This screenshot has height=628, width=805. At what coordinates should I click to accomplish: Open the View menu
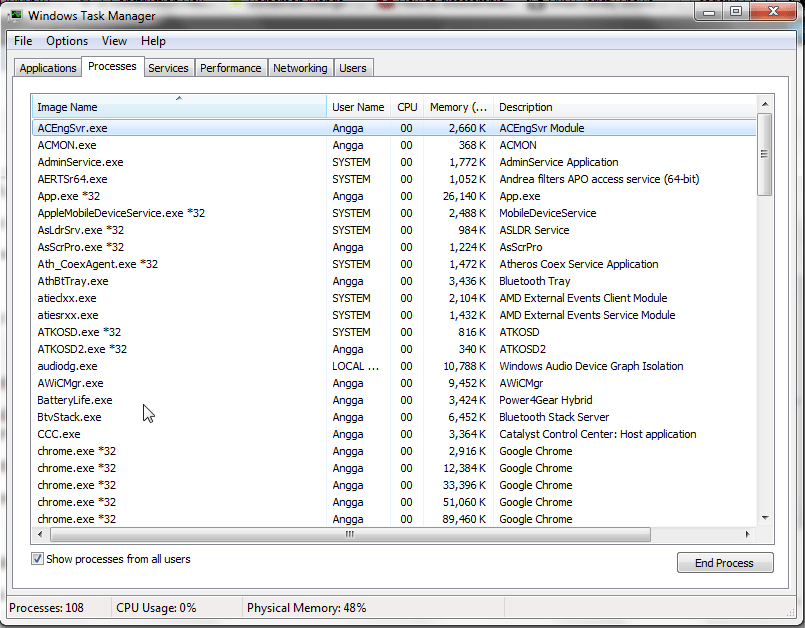pyautogui.click(x=114, y=41)
